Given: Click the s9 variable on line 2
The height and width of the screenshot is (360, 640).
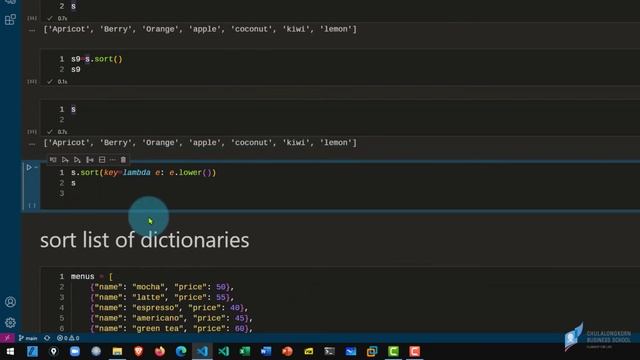Looking at the screenshot, I should (x=76, y=69).
